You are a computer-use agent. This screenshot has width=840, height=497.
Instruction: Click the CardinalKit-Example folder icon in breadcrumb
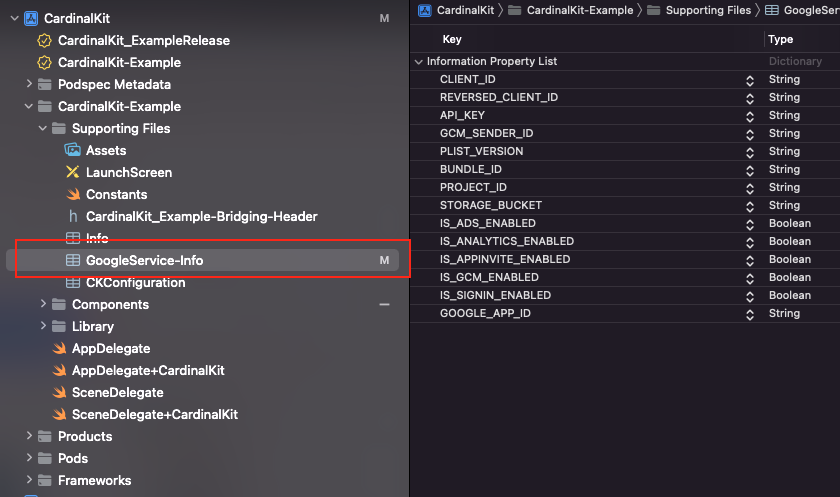[x=514, y=10]
